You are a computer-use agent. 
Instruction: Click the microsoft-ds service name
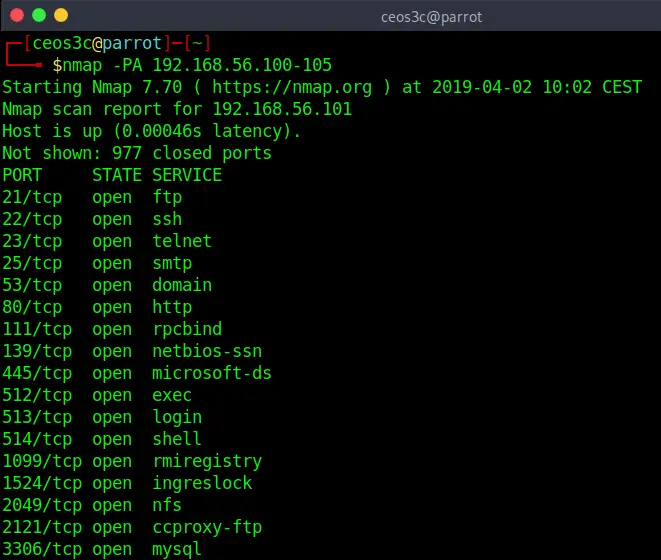(x=212, y=373)
